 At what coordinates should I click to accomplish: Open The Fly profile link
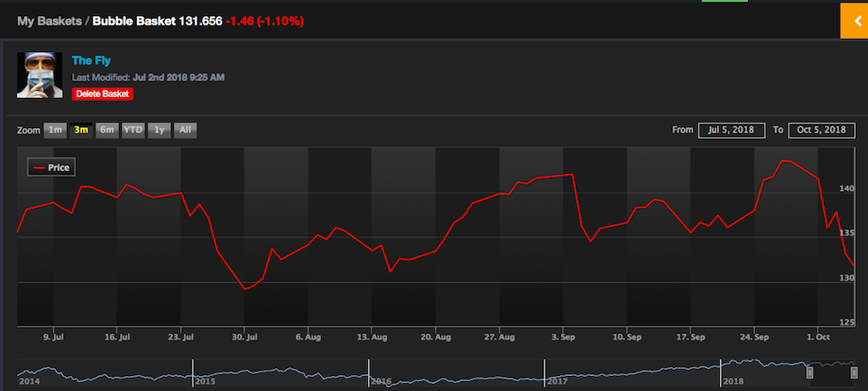coord(92,61)
